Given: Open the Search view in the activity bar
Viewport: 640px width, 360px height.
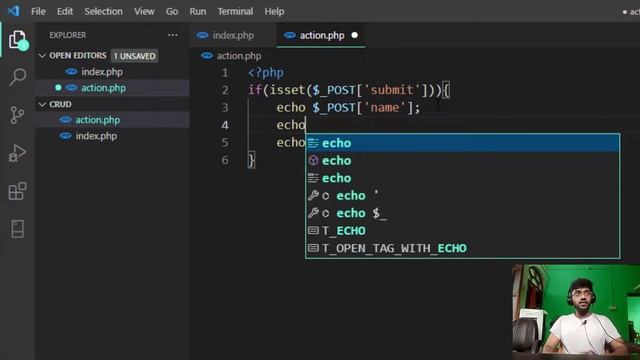Looking at the screenshot, I should [18, 77].
